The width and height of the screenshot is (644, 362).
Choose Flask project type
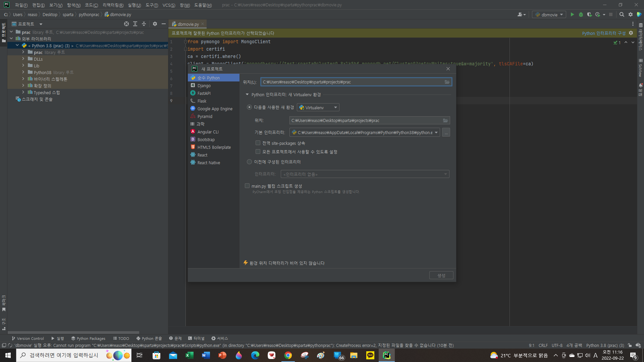point(202,101)
